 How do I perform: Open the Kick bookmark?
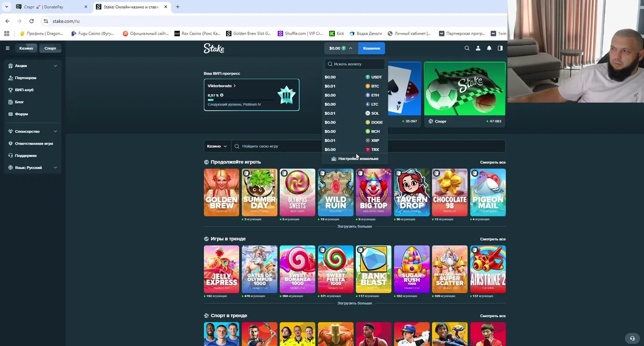(337, 34)
